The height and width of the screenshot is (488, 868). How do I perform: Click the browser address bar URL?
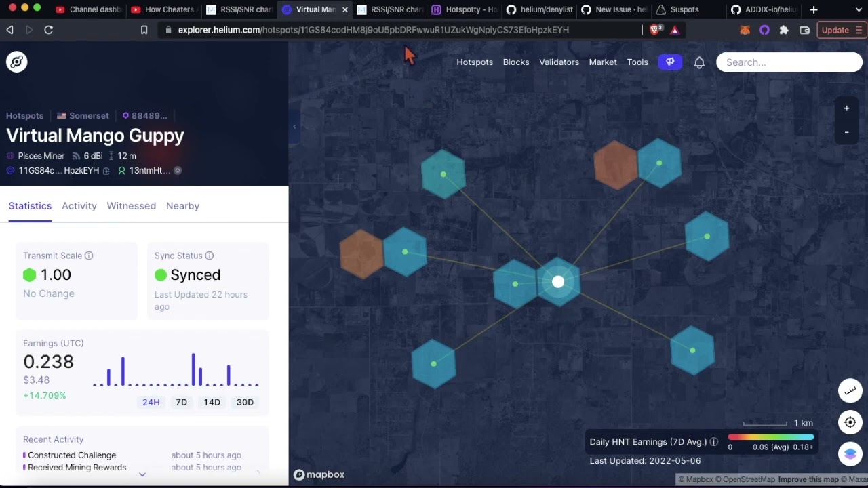point(374,30)
